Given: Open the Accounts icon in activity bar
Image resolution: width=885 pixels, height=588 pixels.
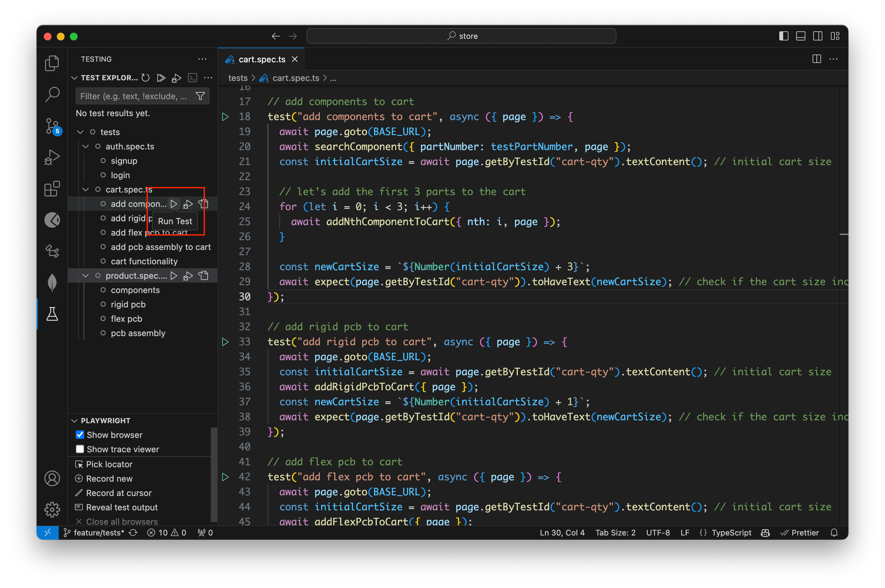Looking at the screenshot, I should coord(52,478).
